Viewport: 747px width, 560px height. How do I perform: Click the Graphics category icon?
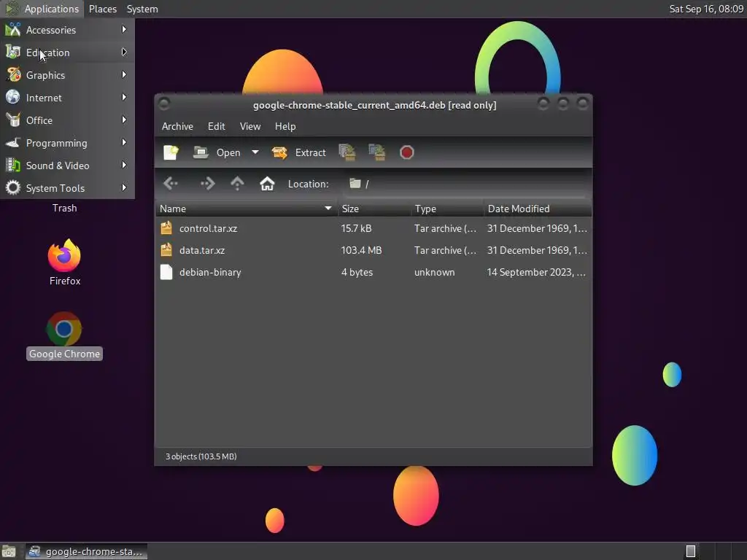point(13,75)
